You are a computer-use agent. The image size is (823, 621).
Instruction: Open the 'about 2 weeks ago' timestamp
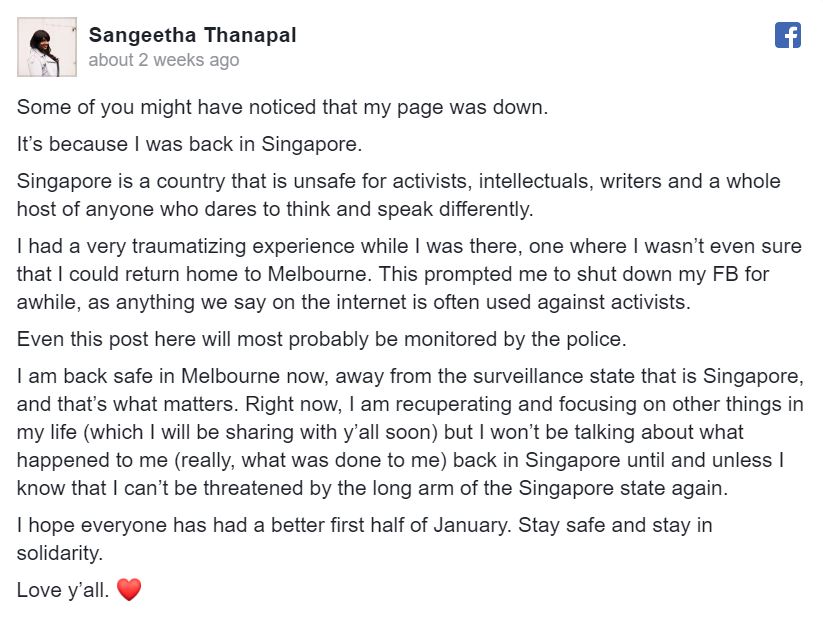coord(164,60)
